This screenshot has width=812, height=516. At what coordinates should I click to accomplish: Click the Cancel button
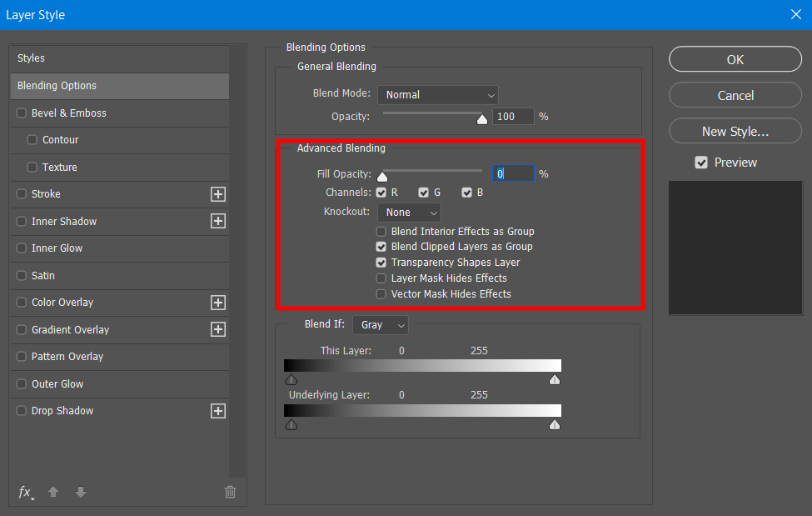tap(735, 95)
